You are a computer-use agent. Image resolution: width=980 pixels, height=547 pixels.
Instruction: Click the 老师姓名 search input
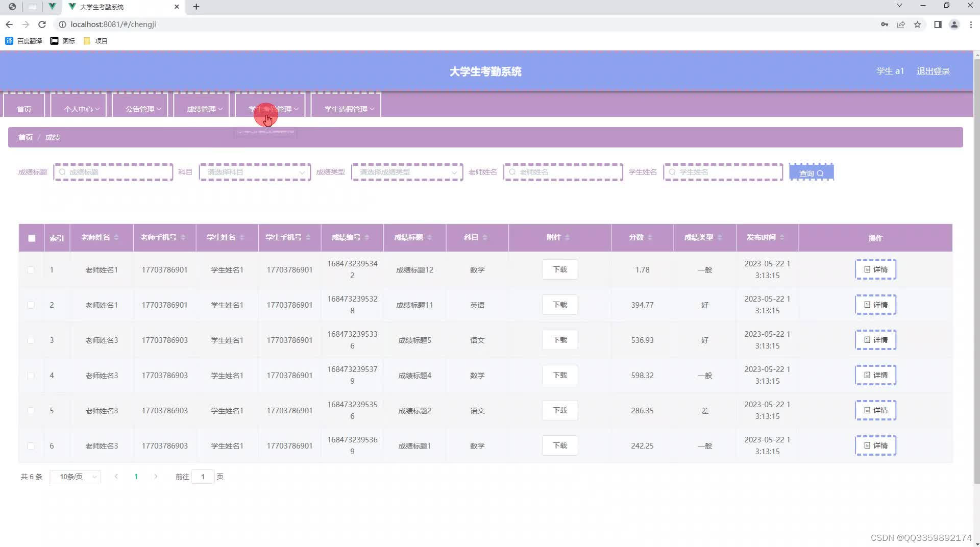pos(563,172)
